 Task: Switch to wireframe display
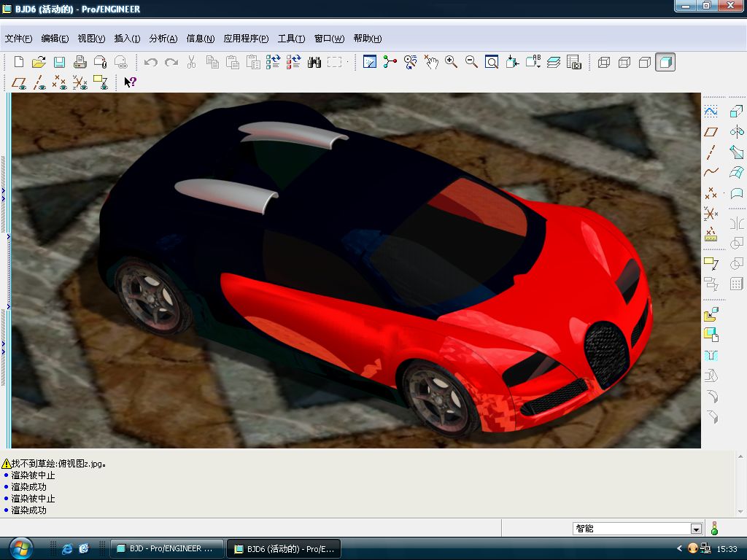[604, 62]
